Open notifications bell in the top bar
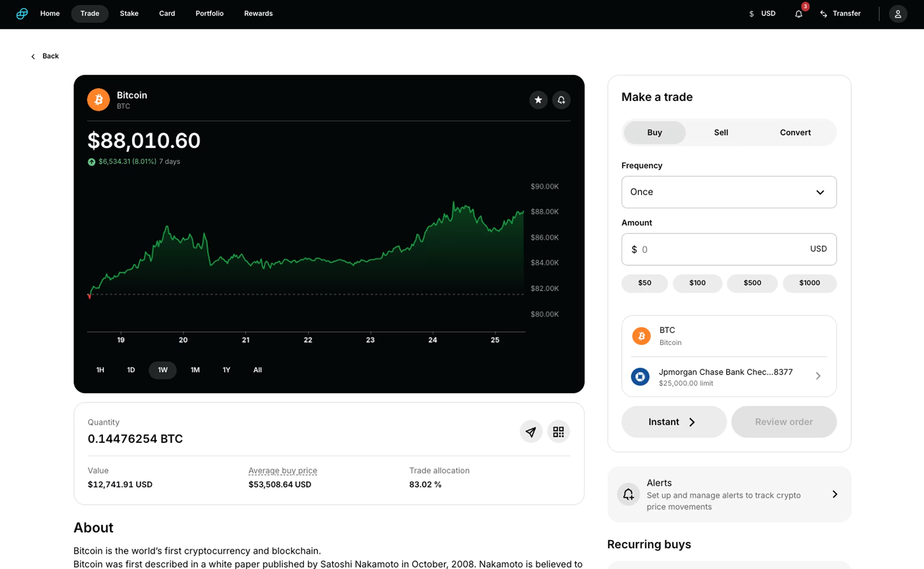Screen dimensions: 924x569 click(x=798, y=14)
